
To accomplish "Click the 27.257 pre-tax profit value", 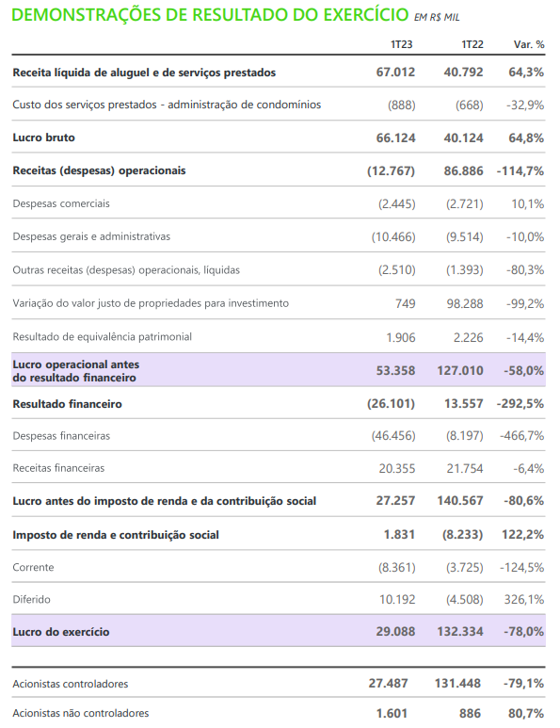I will (x=395, y=500).
